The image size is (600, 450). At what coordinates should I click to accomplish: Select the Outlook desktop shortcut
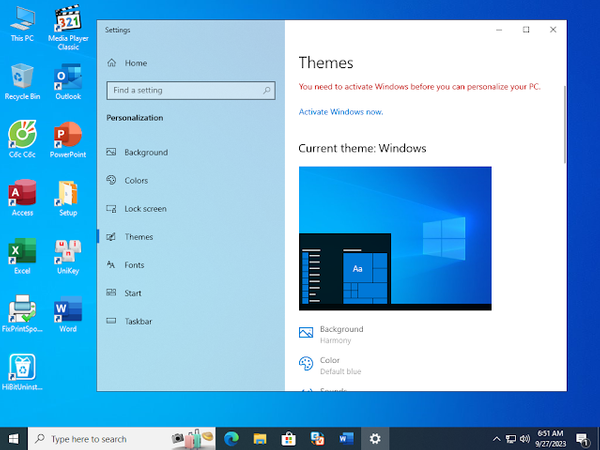[68, 82]
